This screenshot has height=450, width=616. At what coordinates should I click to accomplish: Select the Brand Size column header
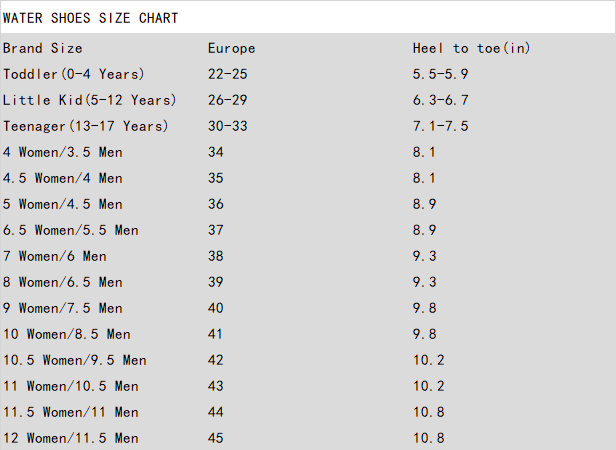(43, 48)
